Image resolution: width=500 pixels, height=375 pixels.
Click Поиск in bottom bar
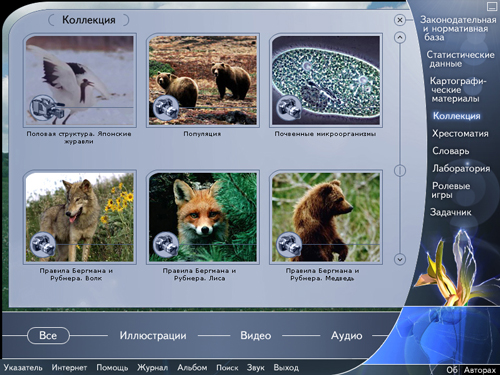pos(227,368)
